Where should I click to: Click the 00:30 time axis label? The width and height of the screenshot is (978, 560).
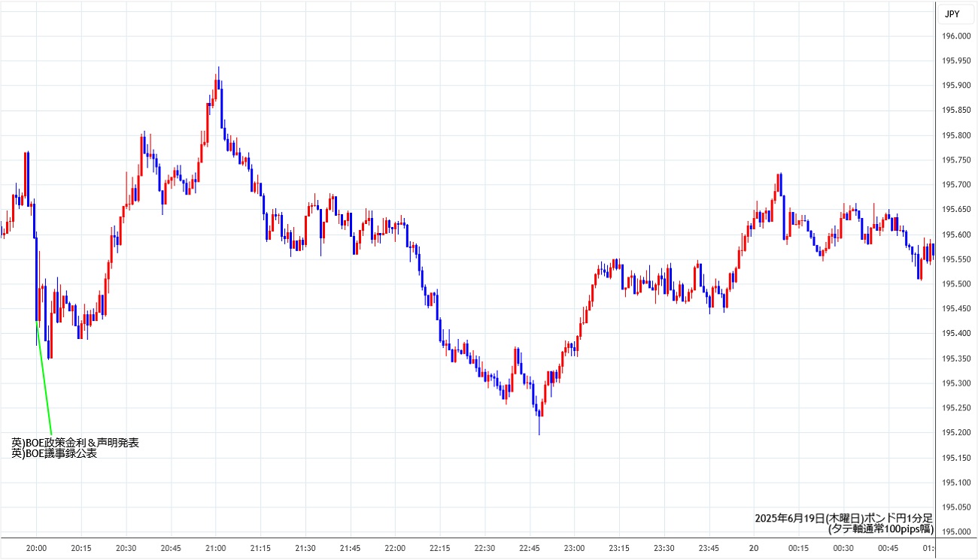tap(843, 549)
